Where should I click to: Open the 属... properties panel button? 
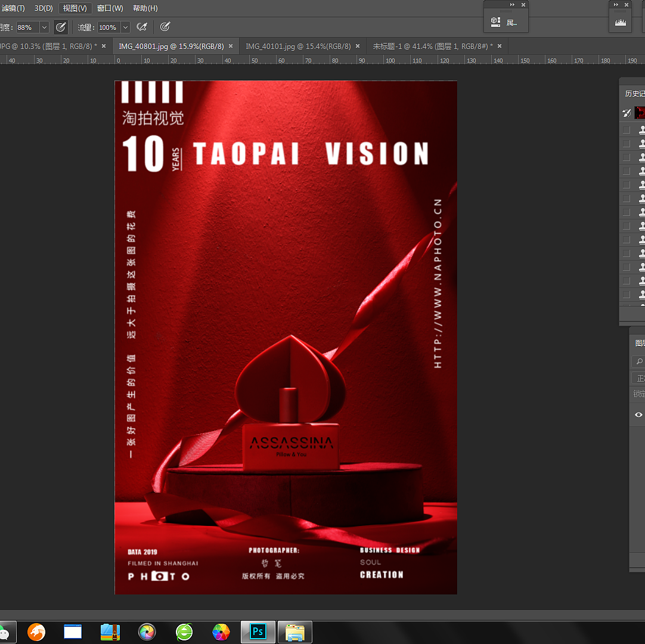[511, 23]
